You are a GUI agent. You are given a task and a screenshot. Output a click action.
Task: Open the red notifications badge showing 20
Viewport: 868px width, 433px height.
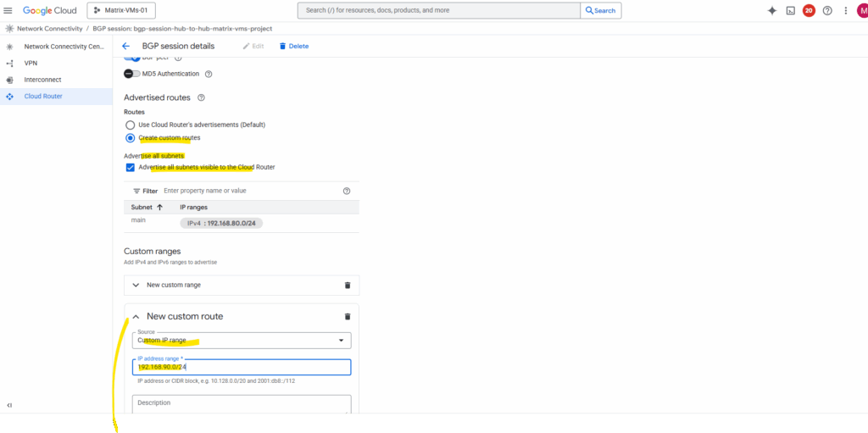809,10
